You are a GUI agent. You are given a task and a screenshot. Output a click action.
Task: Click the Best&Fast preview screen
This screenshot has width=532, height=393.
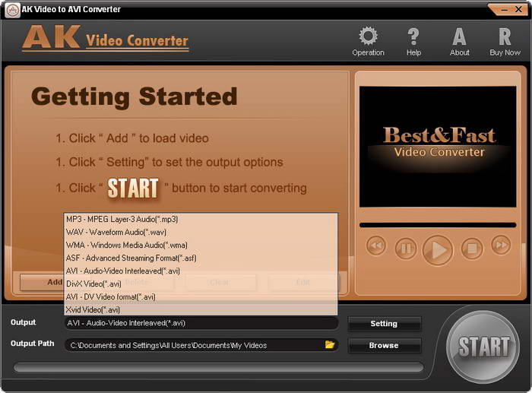(438, 147)
